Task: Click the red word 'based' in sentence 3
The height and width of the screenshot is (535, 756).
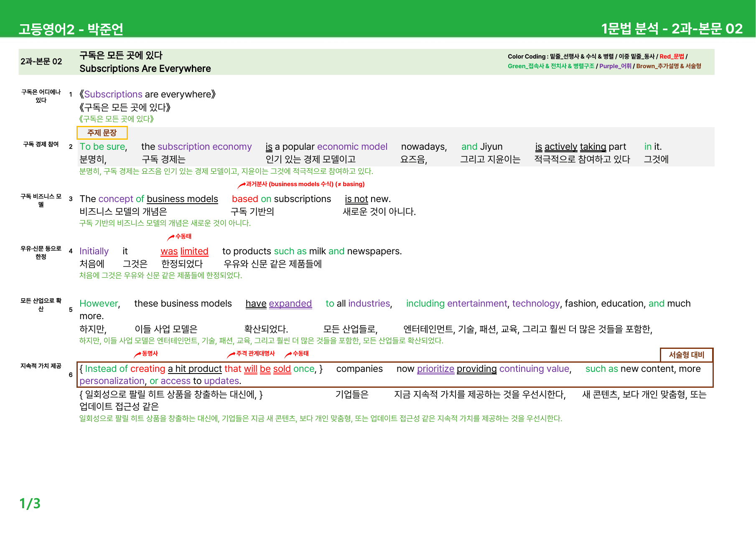Action: 245,199
